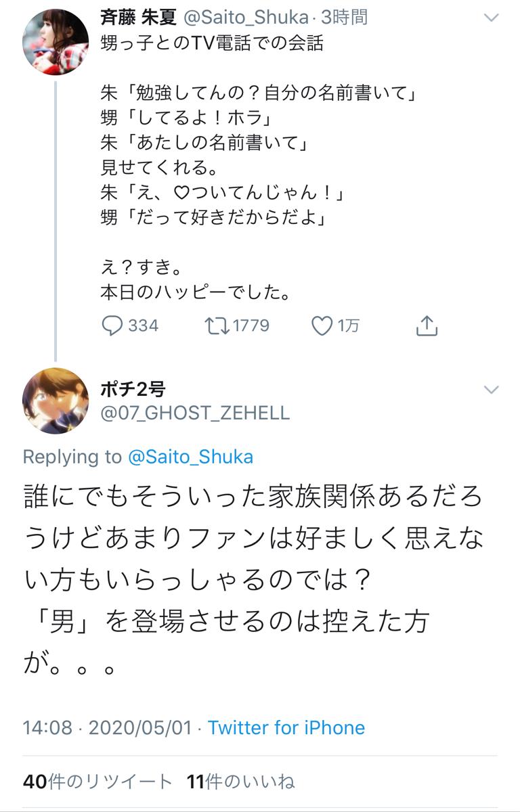The height and width of the screenshot is (812, 520).
Task: View the 40件のリツイート list
Action: 97,782
